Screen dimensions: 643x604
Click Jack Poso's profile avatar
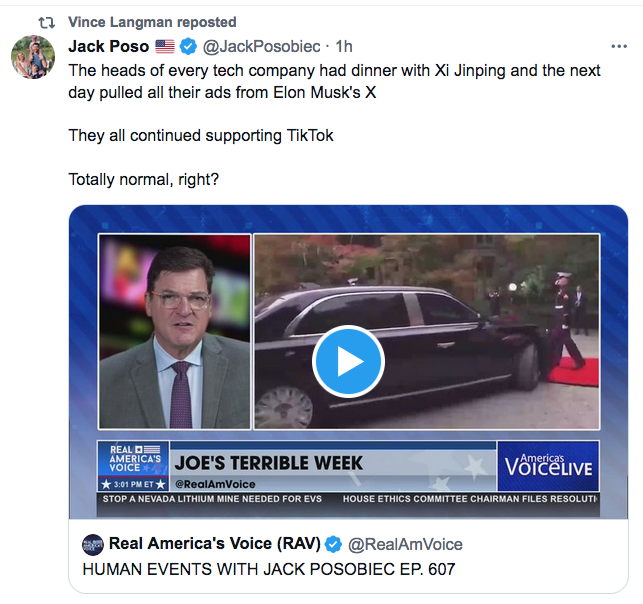(x=33, y=56)
